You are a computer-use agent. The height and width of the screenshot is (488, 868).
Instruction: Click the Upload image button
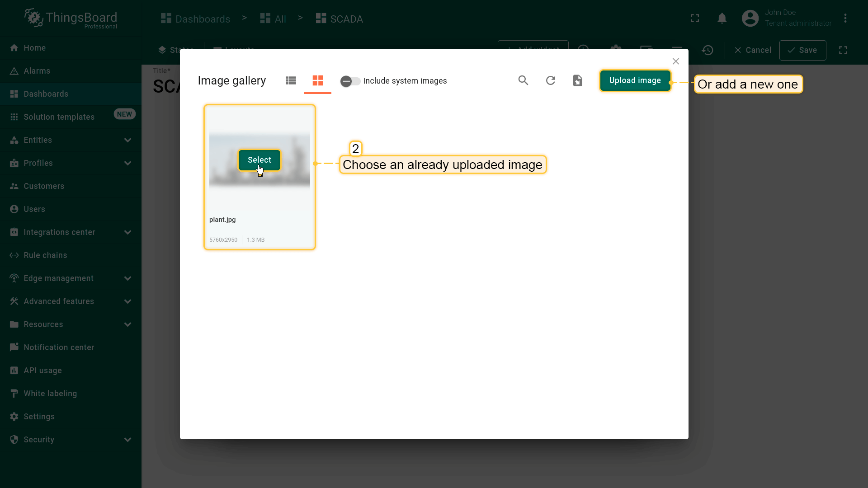(635, 80)
